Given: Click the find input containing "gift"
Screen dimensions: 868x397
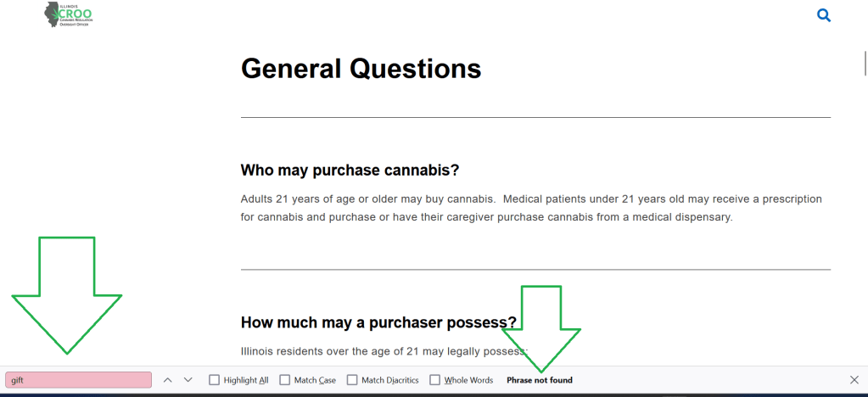Looking at the screenshot, I should [78, 380].
